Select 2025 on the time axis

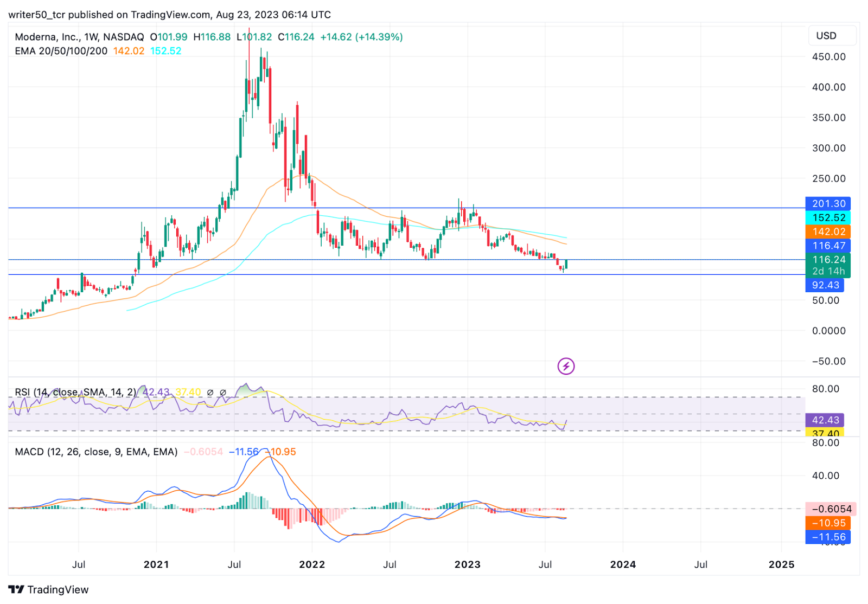782,564
